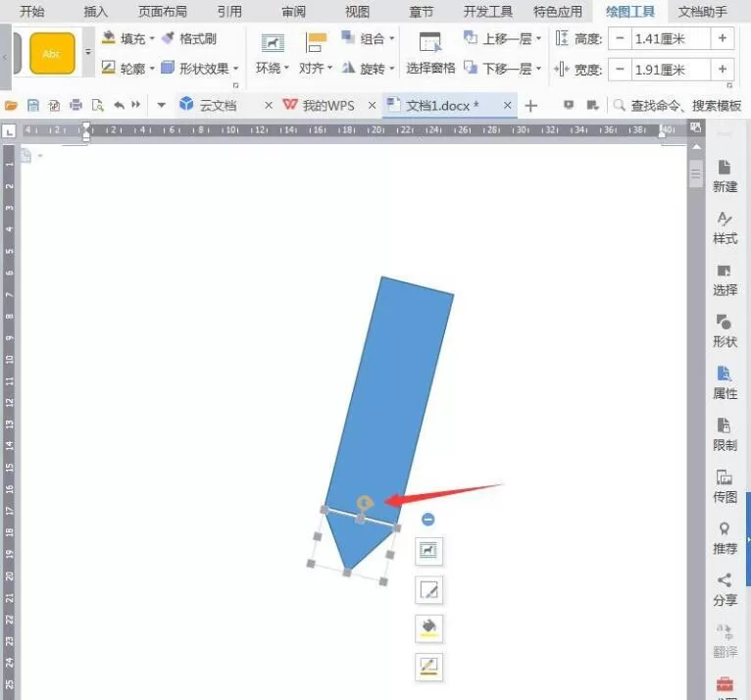
Task: Expand the shape styles gallery
Action: [x=88, y=52]
